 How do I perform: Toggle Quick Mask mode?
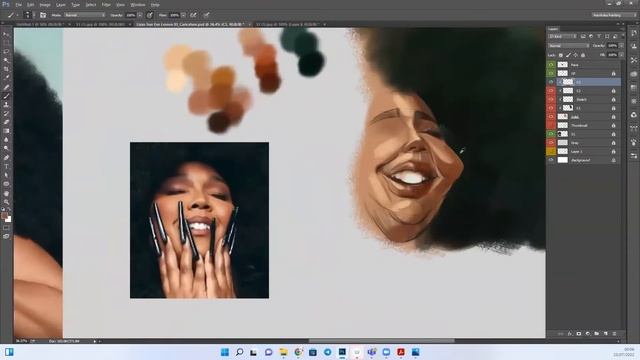point(6,228)
